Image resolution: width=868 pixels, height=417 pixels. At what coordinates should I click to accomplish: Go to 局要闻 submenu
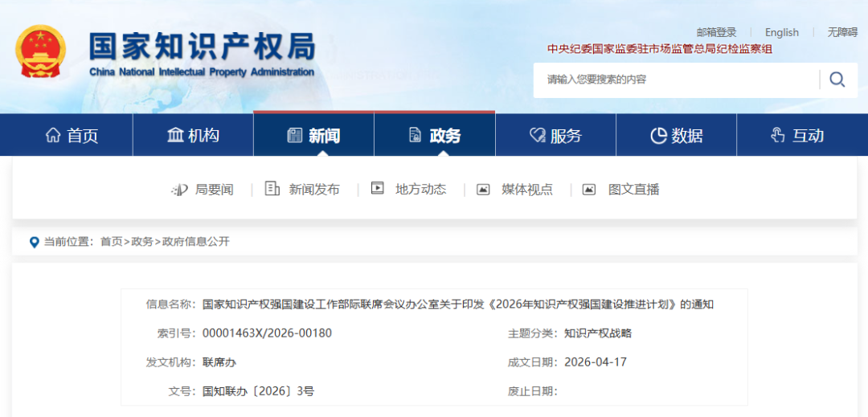tap(215, 190)
